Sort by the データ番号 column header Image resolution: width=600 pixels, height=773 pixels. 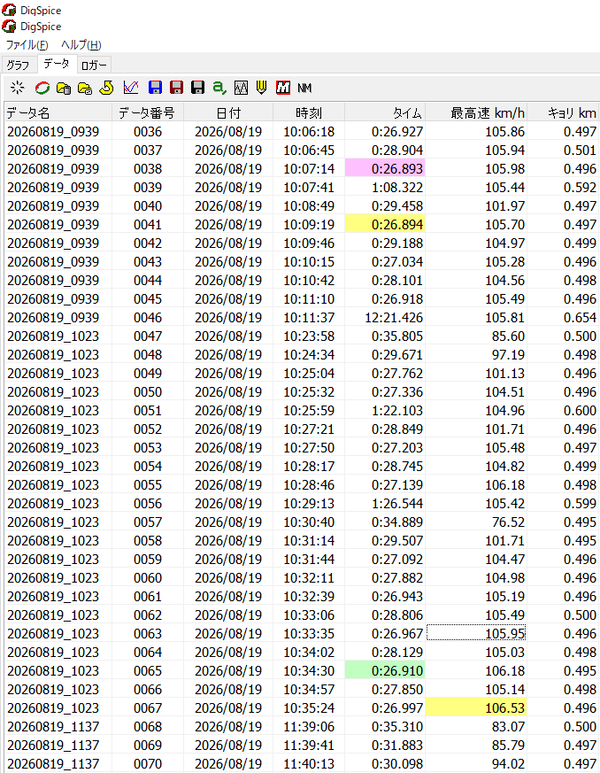(x=147, y=113)
